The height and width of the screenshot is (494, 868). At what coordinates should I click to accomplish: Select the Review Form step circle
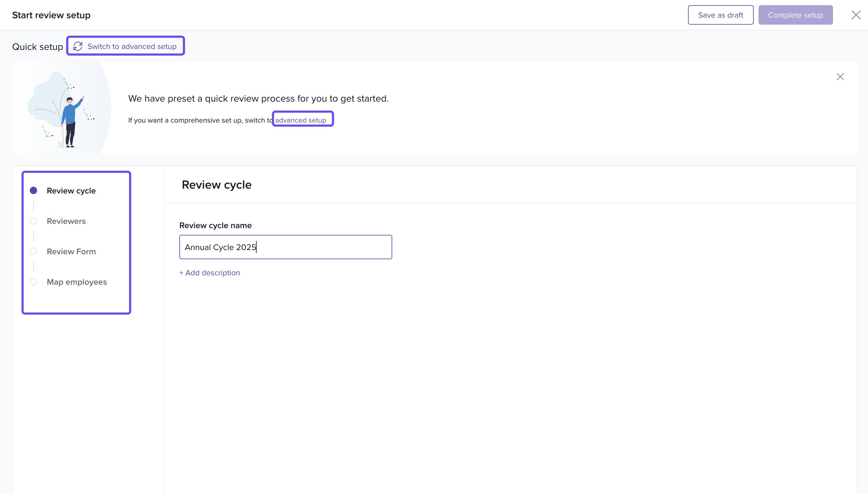[33, 251]
